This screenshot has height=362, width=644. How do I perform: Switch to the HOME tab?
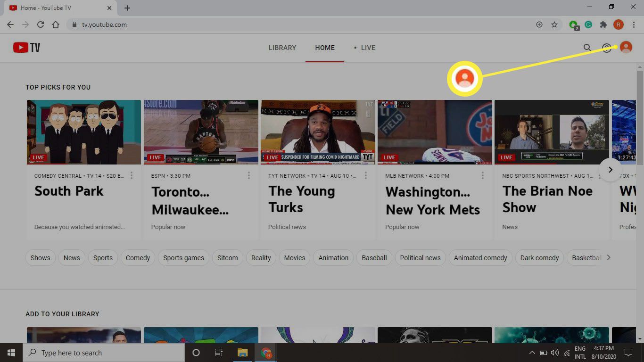click(x=325, y=48)
